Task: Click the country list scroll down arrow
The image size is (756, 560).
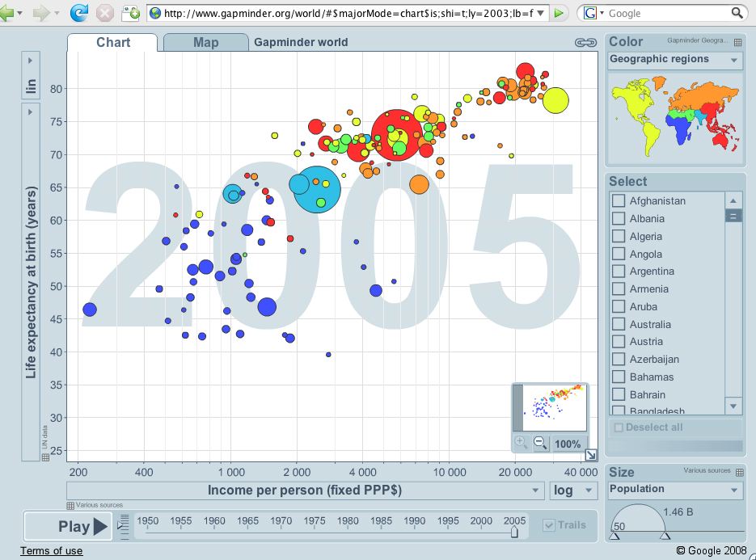Action: point(733,406)
